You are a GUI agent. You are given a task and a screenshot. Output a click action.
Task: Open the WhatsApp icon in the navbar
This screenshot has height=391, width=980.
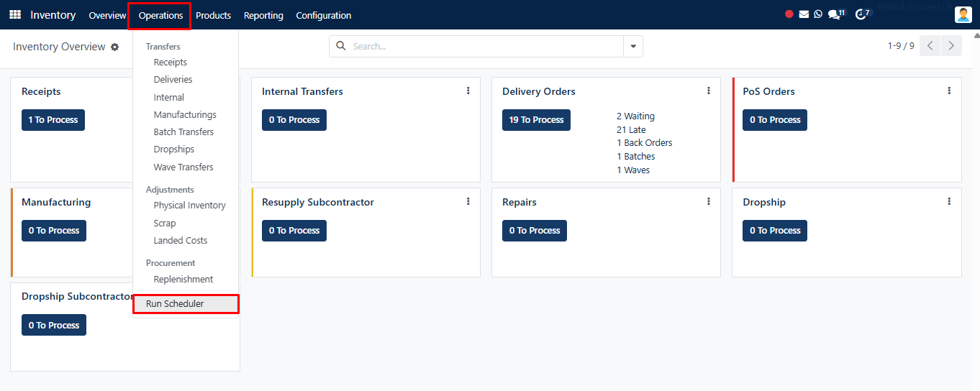(x=818, y=14)
